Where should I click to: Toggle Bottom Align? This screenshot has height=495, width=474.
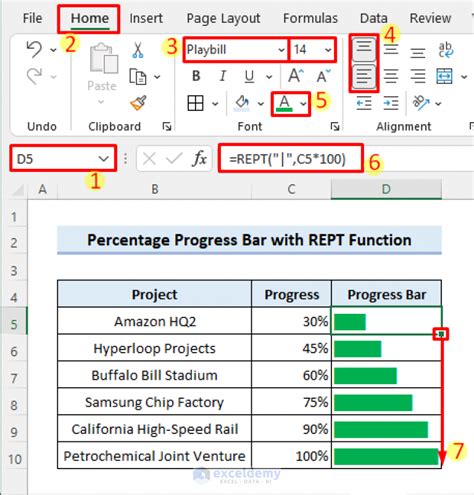[418, 52]
